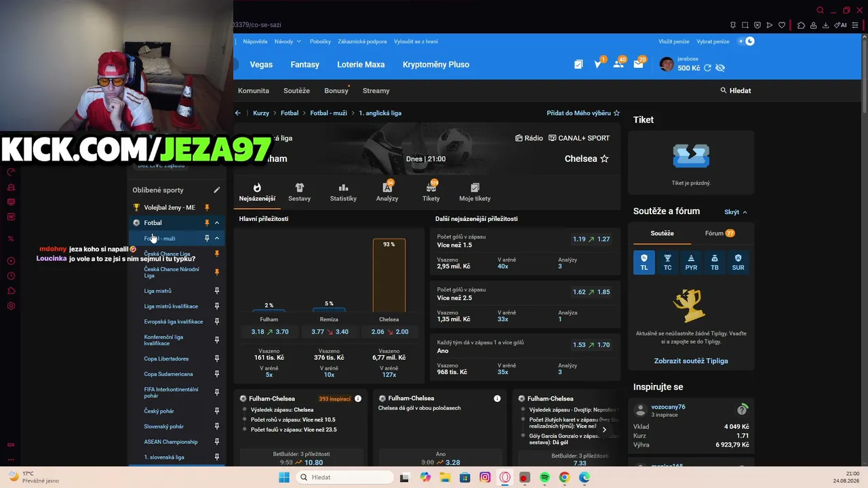
Task: Select the TC competition button
Action: (668, 262)
